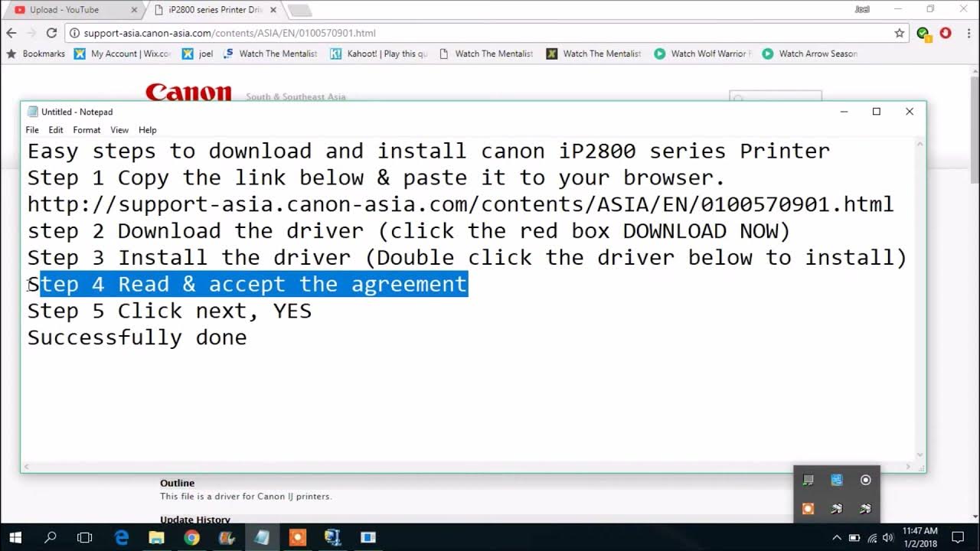Image resolution: width=980 pixels, height=551 pixels.
Task: Click the Chrome address bar URL
Action: tap(230, 33)
